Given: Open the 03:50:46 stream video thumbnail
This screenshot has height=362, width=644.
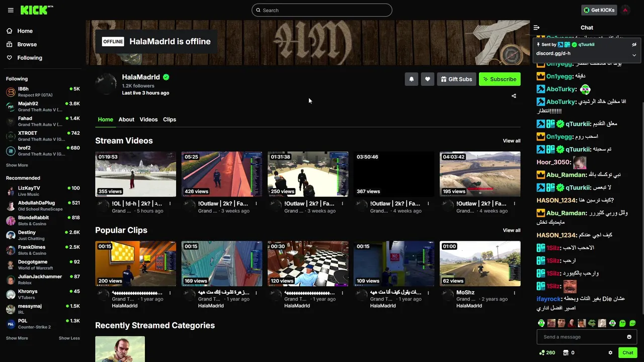Looking at the screenshot, I should [394, 174].
